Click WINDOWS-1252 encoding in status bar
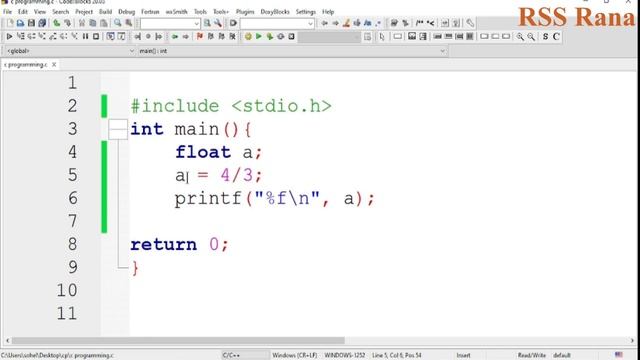Viewport: 640px width, 360px height. (345, 356)
